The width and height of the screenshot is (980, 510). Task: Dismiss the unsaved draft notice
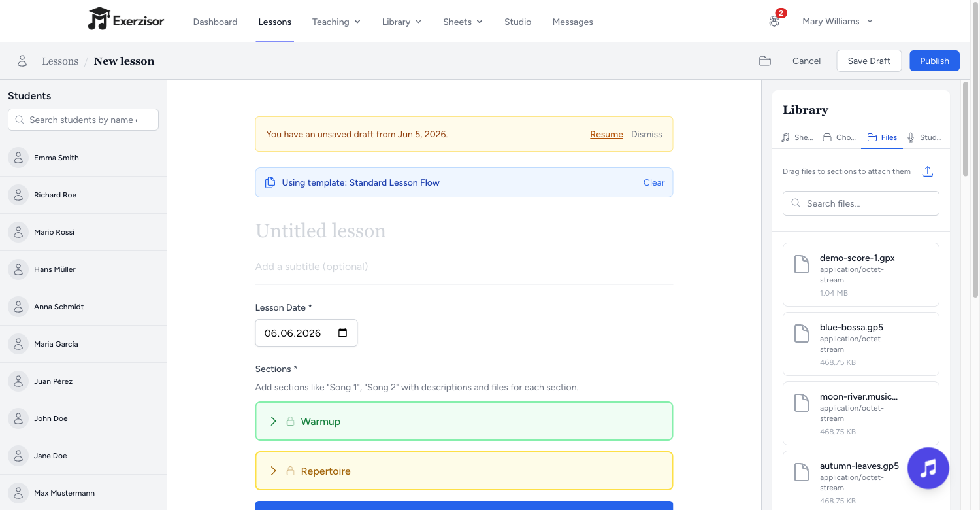pos(646,134)
